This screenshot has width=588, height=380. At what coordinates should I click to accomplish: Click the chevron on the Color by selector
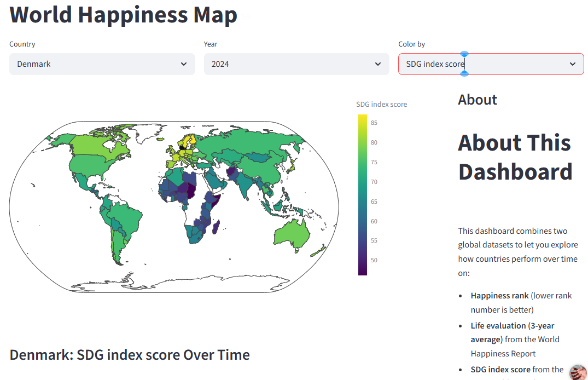(572, 64)
